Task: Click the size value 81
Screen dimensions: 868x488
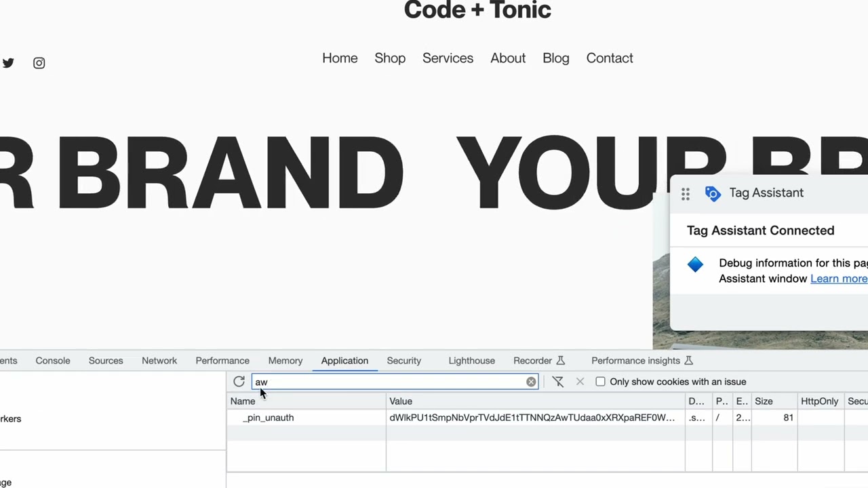Action: click(788, 418)
